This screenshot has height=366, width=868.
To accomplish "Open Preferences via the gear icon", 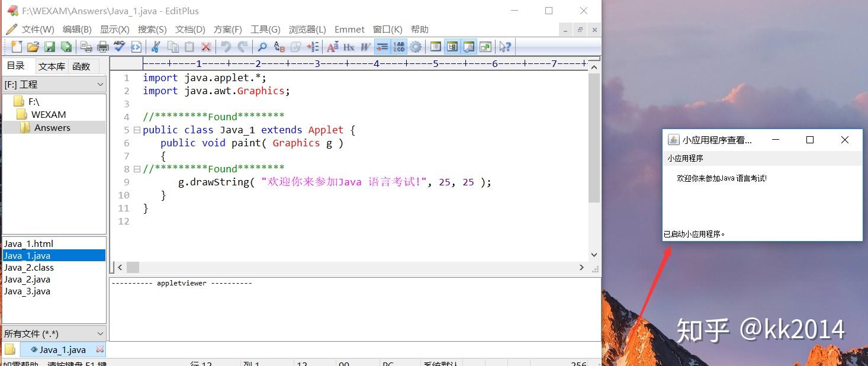I will coord(414,46).
